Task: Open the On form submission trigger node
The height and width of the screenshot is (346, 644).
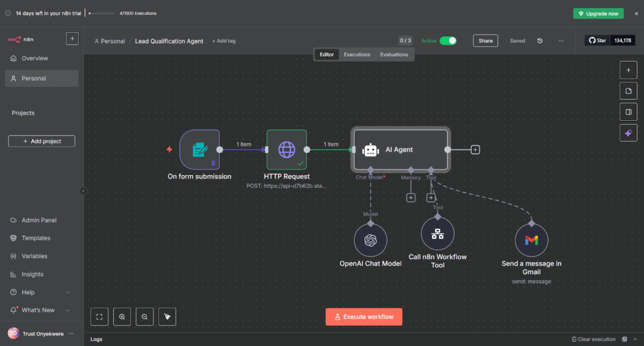Action: tap(199, 150)
